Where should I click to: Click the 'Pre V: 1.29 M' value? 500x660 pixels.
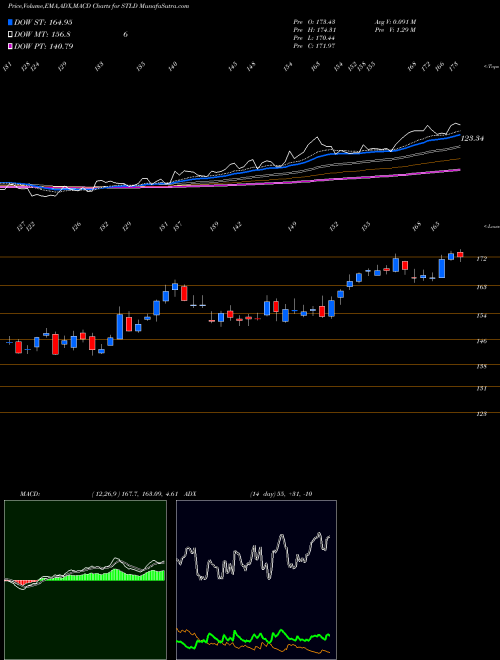[395, 30]
